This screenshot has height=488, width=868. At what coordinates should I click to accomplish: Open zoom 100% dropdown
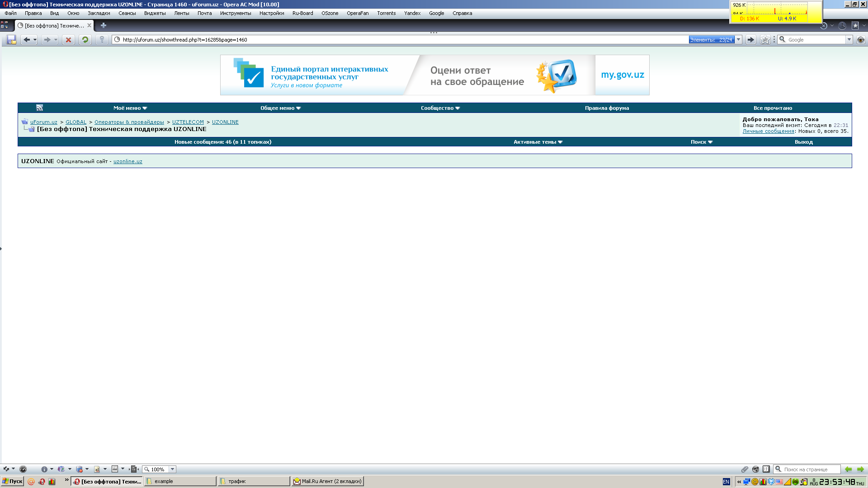[172, 469]
